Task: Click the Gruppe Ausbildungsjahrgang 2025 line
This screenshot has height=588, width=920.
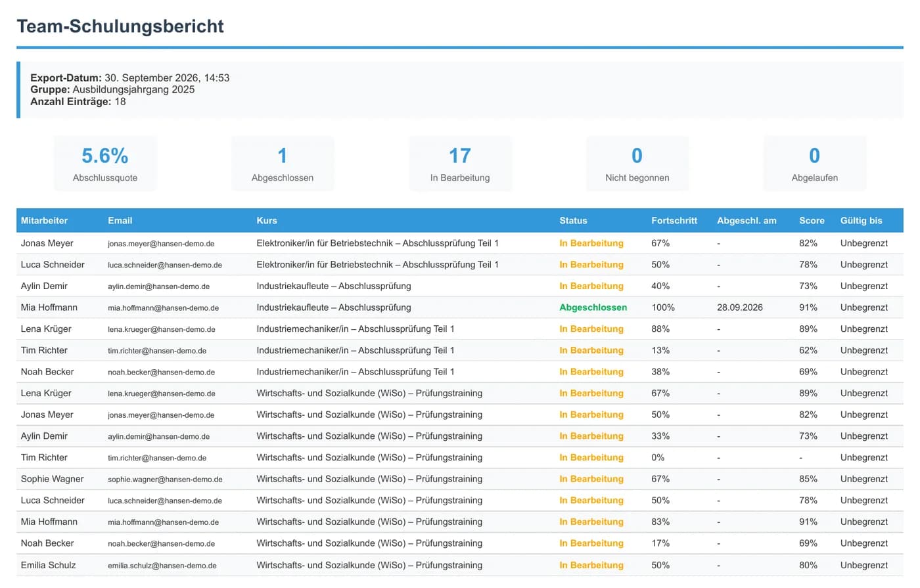Action: 112,89
